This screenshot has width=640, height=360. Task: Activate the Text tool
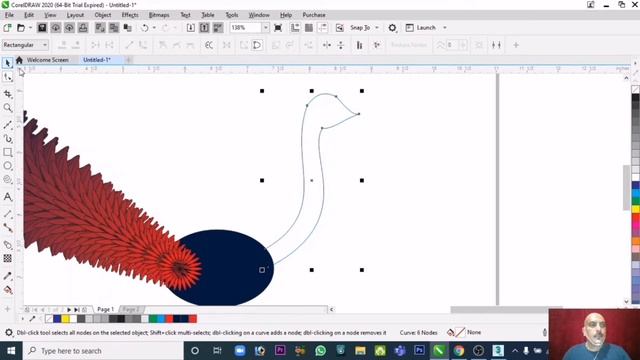[x=7, y=197]
